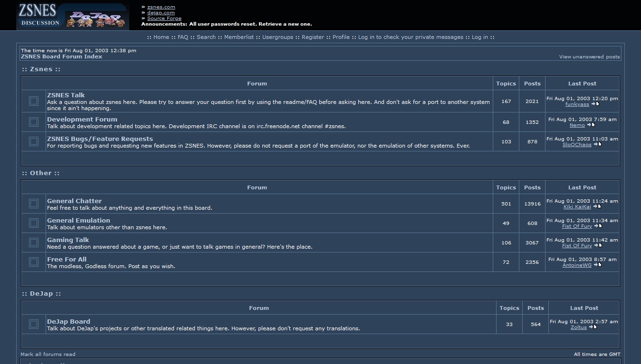Open Fist Of Fury profile in General Emulation row
This screenshot has width=641, height=364.
[x=577, y=226]
